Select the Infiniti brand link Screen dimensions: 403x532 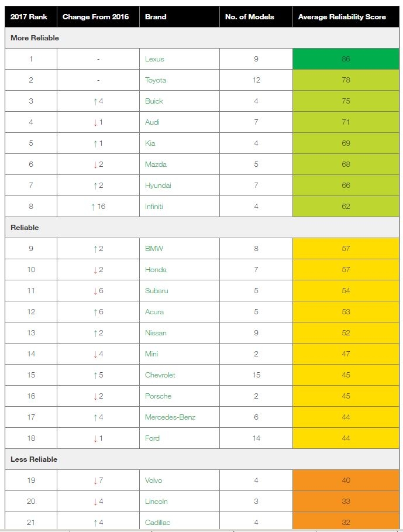154,206
